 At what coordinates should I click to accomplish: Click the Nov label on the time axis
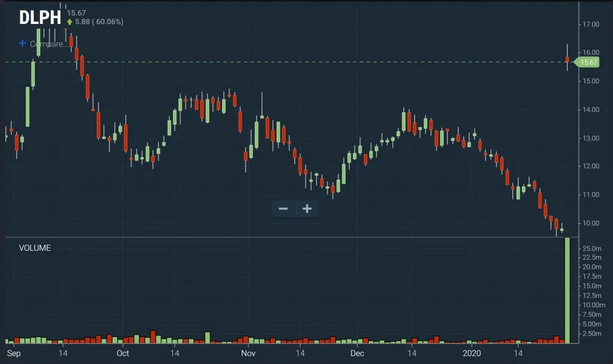[x=248, y=354]
